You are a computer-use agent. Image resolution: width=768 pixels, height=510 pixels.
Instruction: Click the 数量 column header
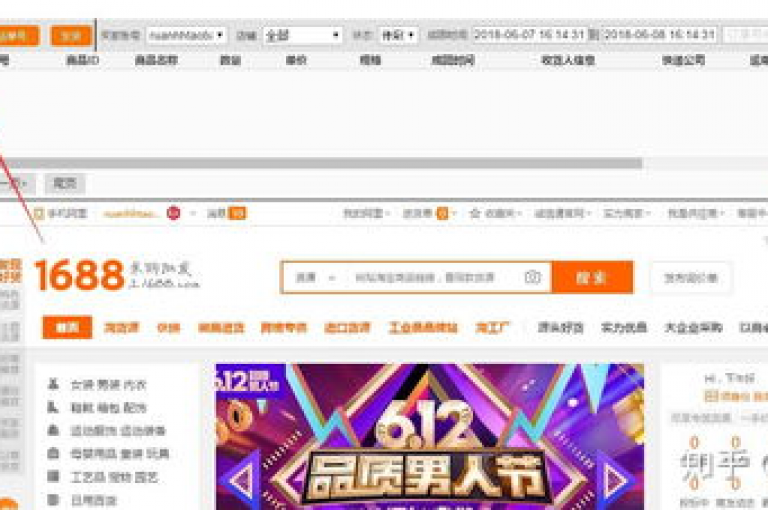(x=230, y=60)
